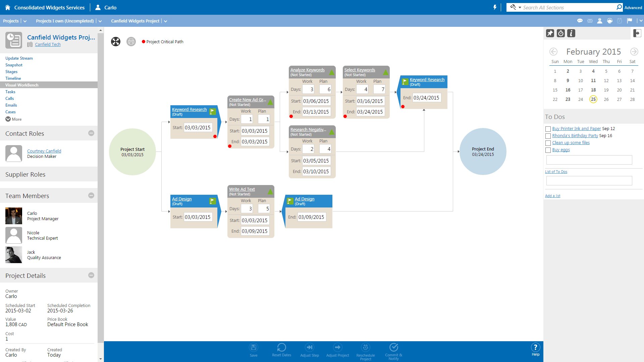Tick Clean up some files checkbox

pos(548,143)
